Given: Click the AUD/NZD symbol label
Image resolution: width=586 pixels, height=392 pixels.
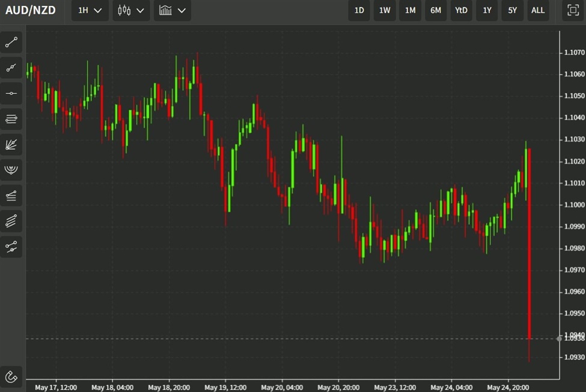Looking at the screenshot, I should 31,10.
